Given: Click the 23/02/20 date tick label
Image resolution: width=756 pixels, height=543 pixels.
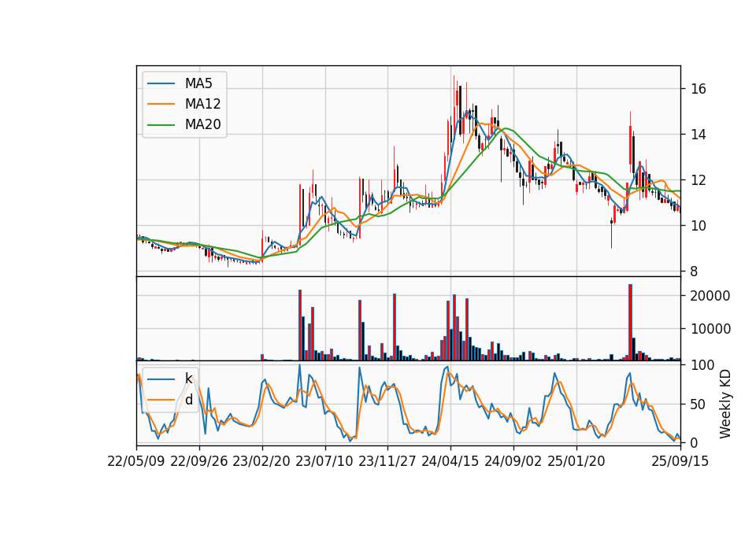Looking at the screenshot, I should click(261, 461).
